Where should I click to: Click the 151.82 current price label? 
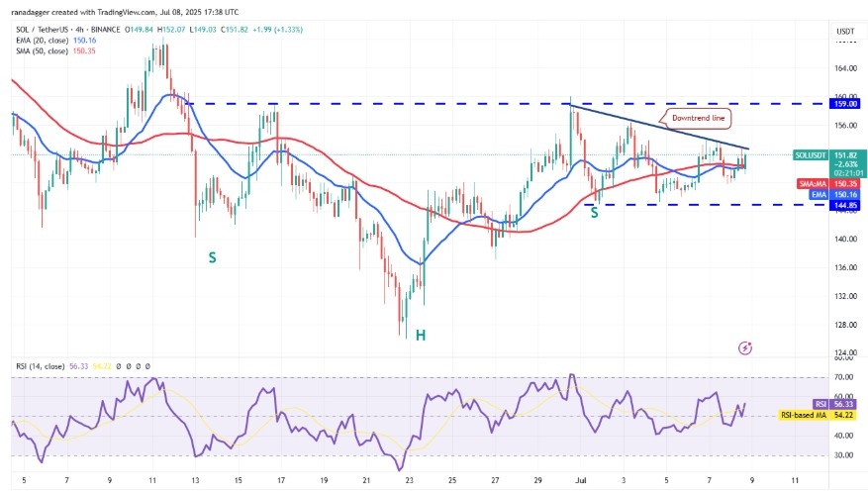pyautogui.click(x=845, y=155)
